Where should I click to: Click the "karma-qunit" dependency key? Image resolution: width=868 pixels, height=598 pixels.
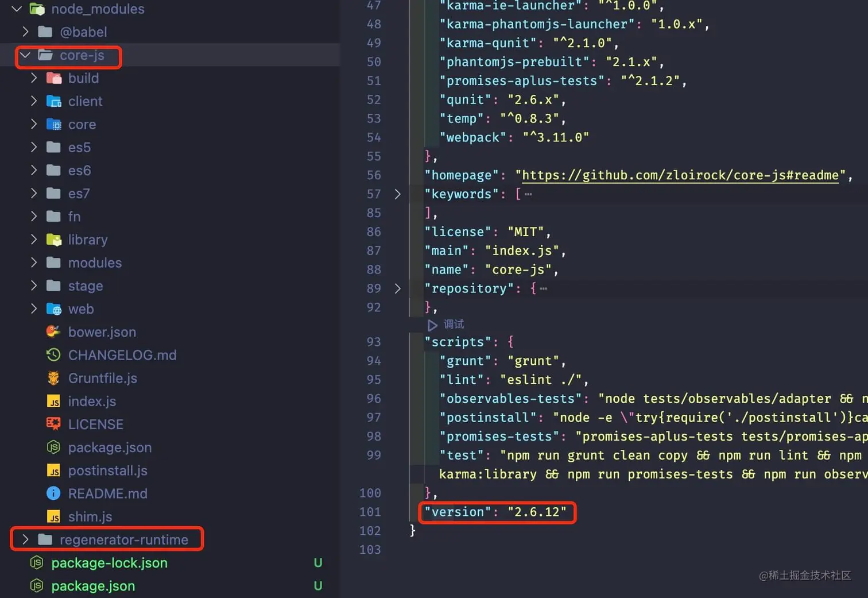488,43
